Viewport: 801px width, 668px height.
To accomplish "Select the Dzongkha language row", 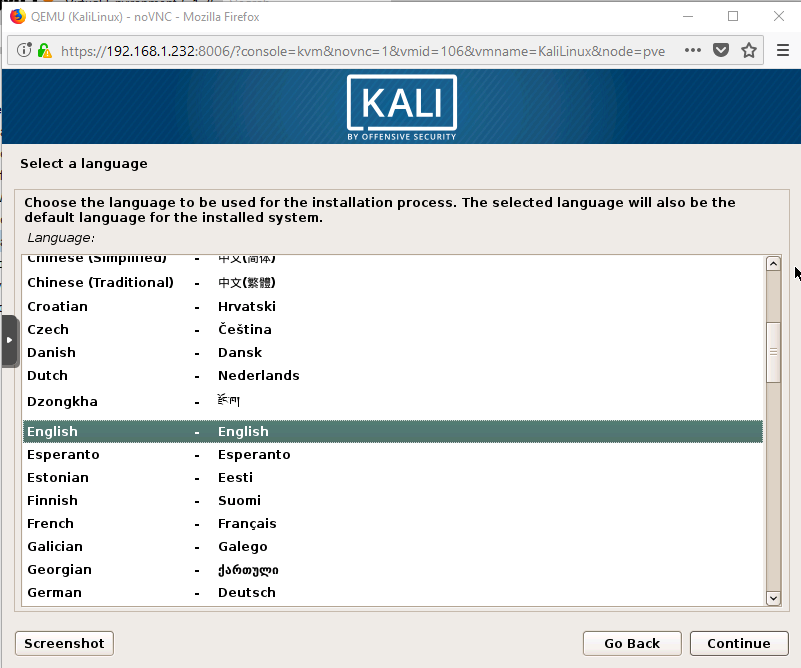I will tap(393, 401).
